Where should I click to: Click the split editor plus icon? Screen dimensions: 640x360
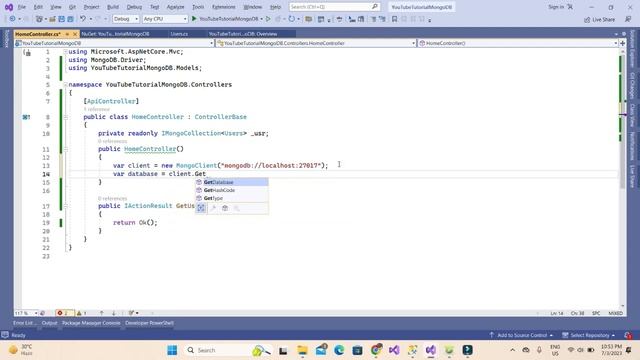pyautogui.click(x=622, y=43)
